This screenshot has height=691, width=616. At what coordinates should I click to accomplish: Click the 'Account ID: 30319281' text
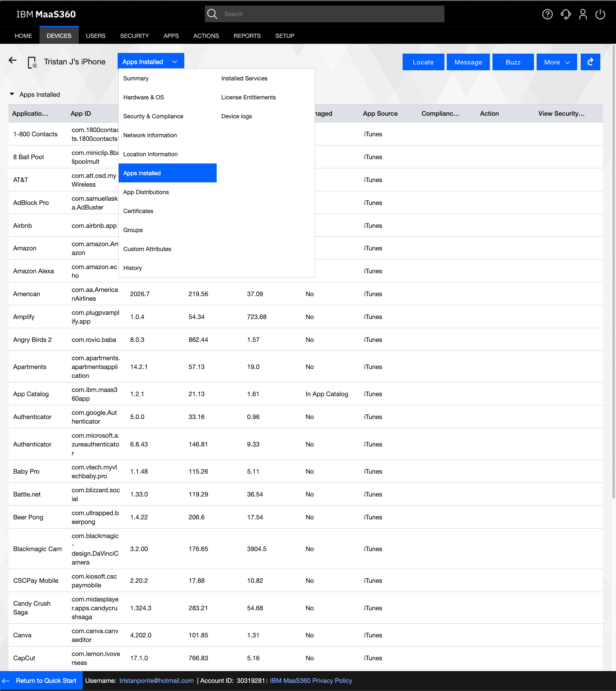232,681
